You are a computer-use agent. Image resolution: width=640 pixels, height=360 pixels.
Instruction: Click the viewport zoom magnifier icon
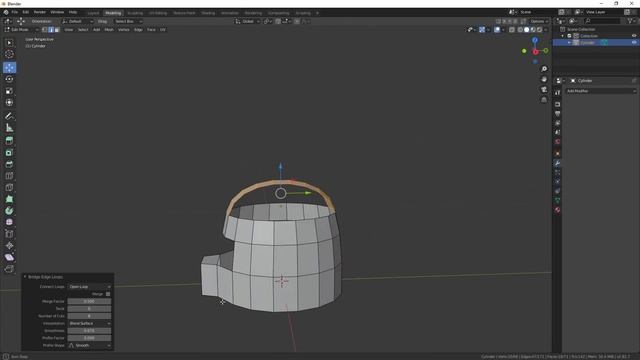point(544,69)
